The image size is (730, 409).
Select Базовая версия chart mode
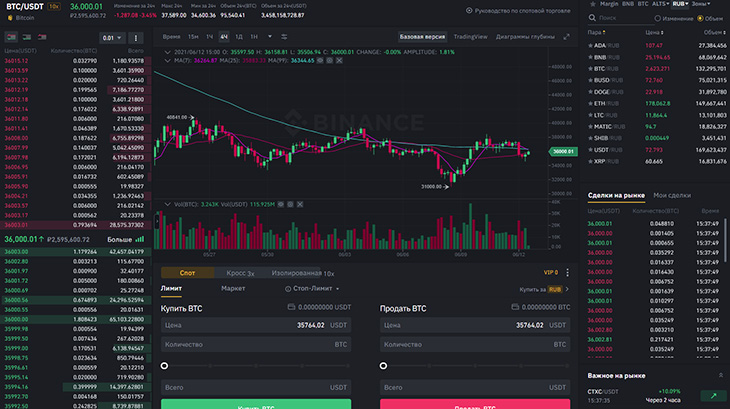[x=422, y=37]
